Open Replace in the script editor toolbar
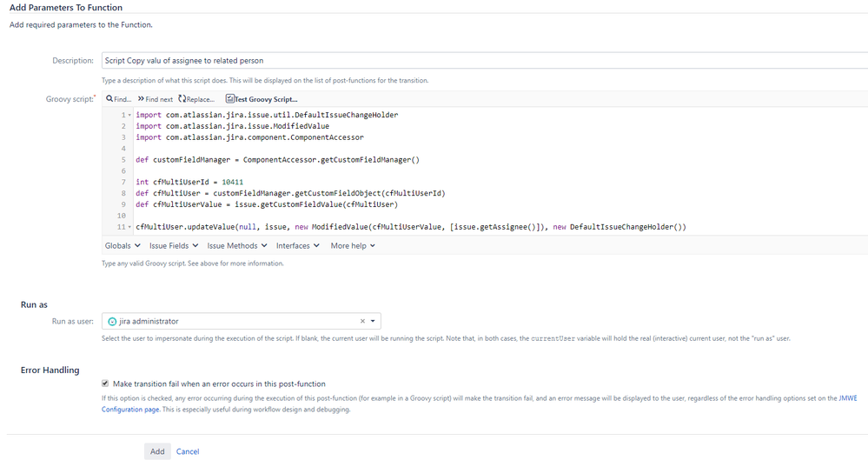This screenshot has height=467, width=868. pos(196,99)
